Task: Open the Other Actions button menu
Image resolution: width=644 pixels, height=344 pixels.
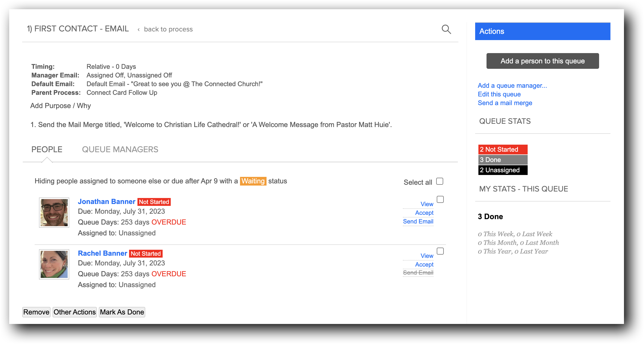Action: click(x=74, y=312)
